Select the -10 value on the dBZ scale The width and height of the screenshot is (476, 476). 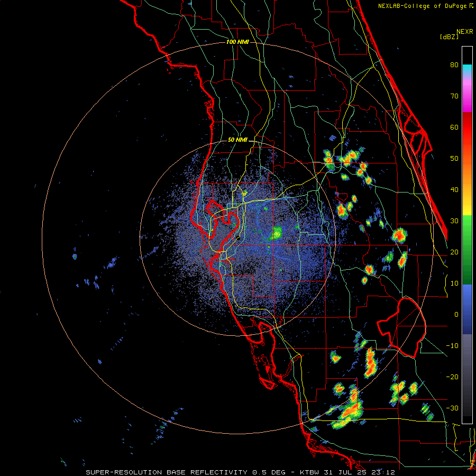pos(452,346)
